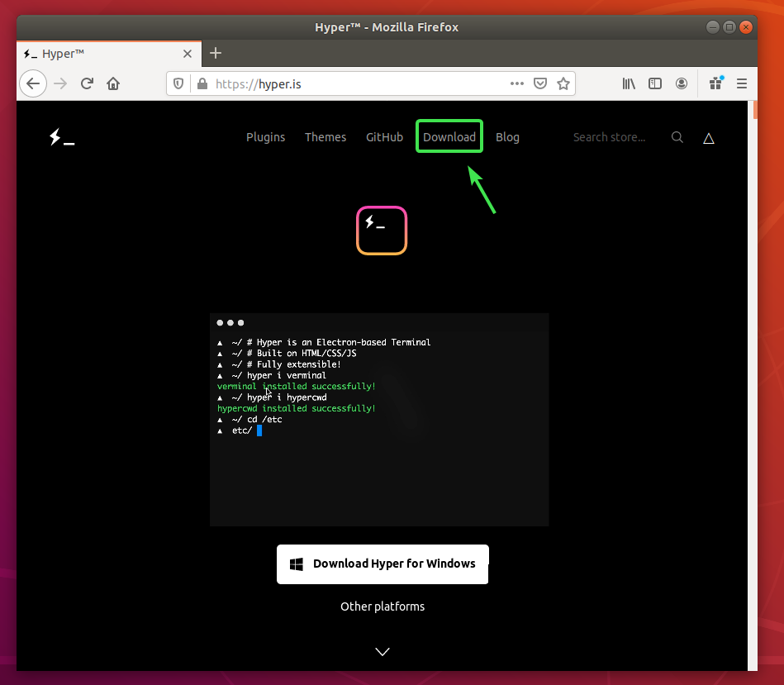This screenshot has height=685, width=784.
Task: Open a new tab with the plus button
Action: [216, 53]
